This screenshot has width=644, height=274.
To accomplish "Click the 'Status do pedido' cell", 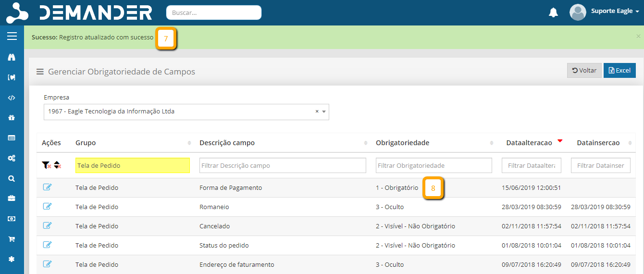I will click(x=224, y=246).
